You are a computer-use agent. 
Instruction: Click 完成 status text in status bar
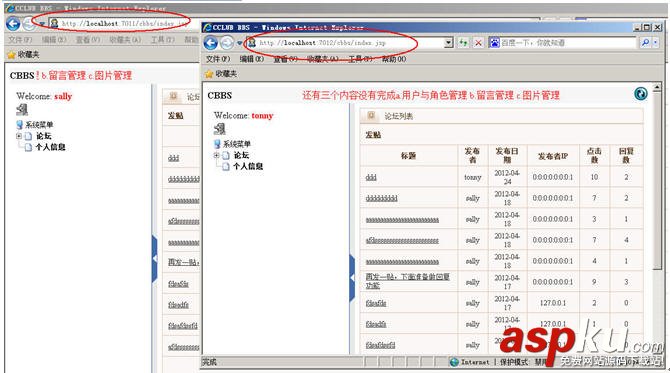(x=209, y=362)
